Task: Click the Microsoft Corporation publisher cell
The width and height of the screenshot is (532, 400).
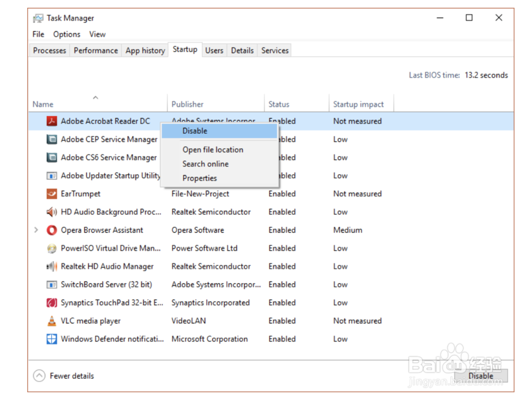Action: pyautogui.click(x=209, y=339)
